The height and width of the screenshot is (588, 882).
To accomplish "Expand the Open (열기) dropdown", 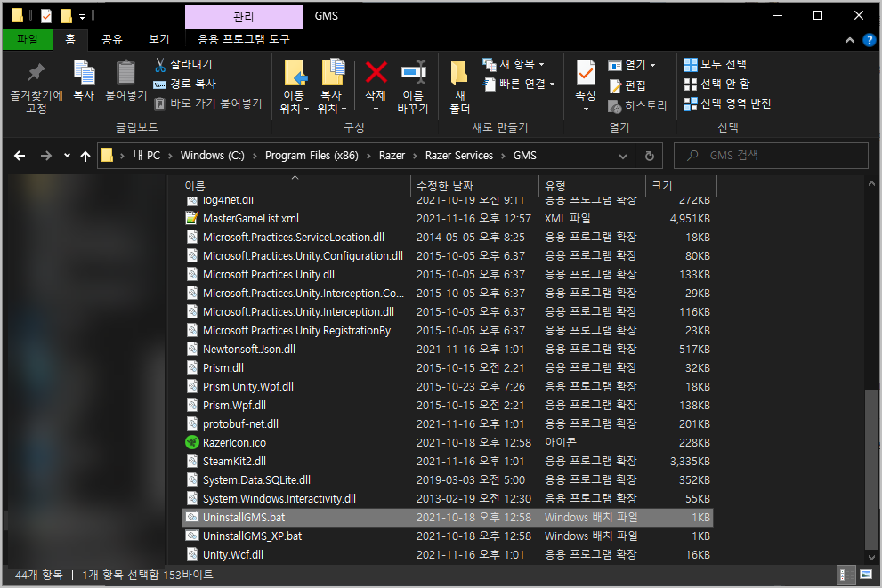I will (x=653, y=66).
